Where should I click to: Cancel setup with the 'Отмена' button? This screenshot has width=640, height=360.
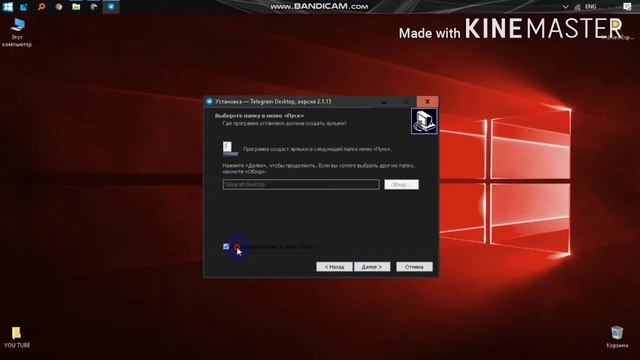coord(414,267)
